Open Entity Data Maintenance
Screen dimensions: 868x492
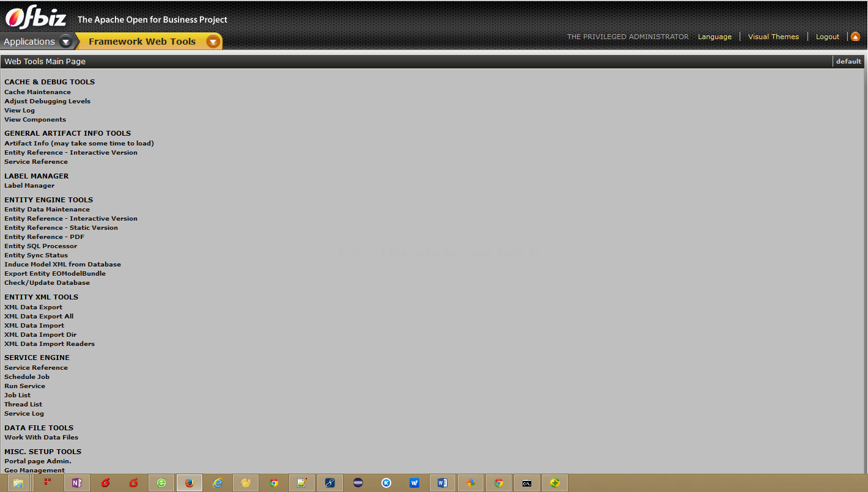click(47, 210)
